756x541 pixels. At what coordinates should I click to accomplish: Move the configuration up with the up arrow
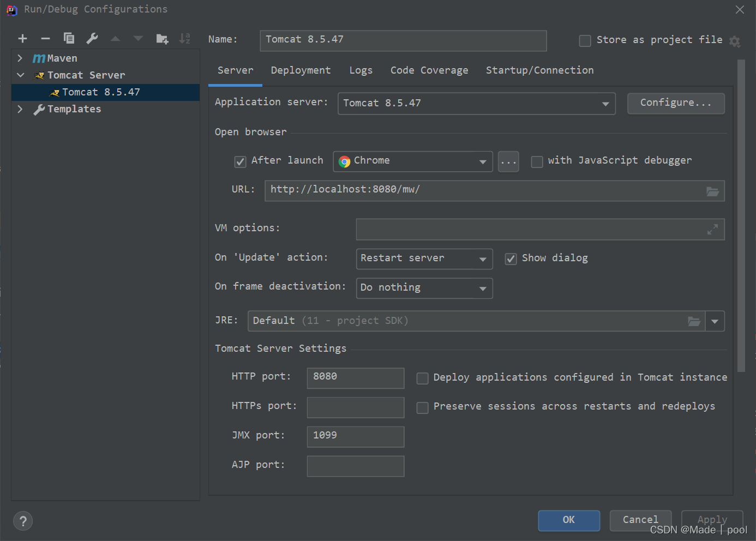coord(115,39)
